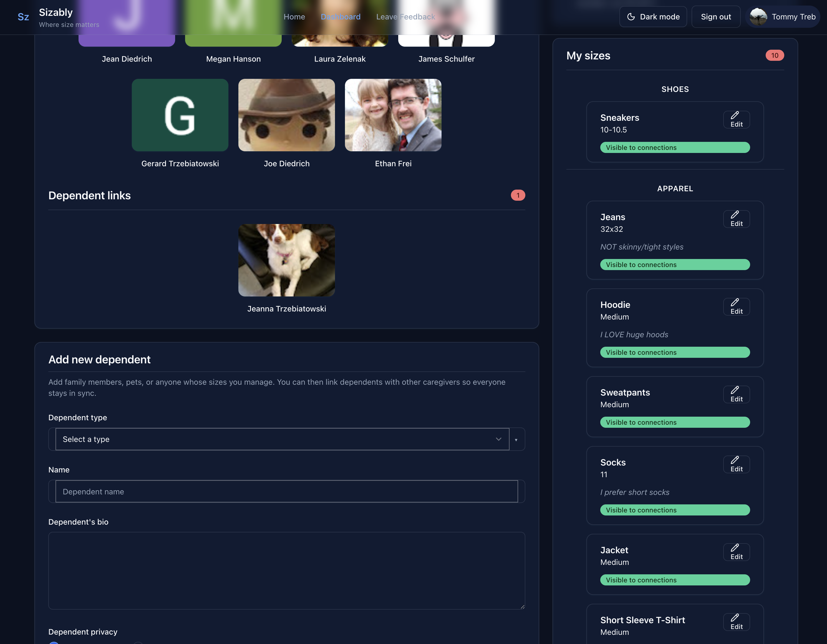Click the small triangle arrow beside type select
The width and height of the screenshot is (827, 644).
[516, 440]
